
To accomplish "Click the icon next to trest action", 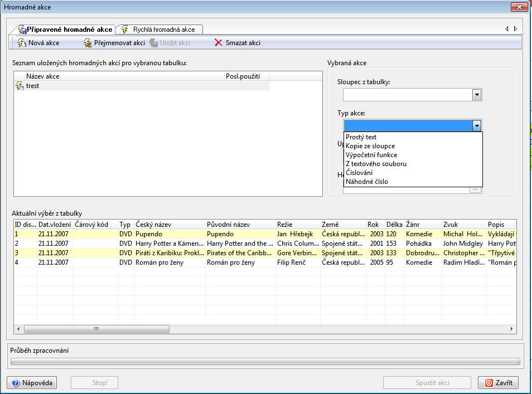I will pos(20,86).
